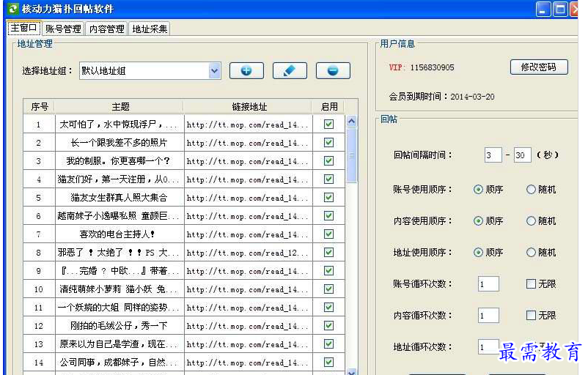Click the 序号 column header
Image resolution: width=588 pixels, height=375 pixels.
pyautogui.click(x=39, y=107)
